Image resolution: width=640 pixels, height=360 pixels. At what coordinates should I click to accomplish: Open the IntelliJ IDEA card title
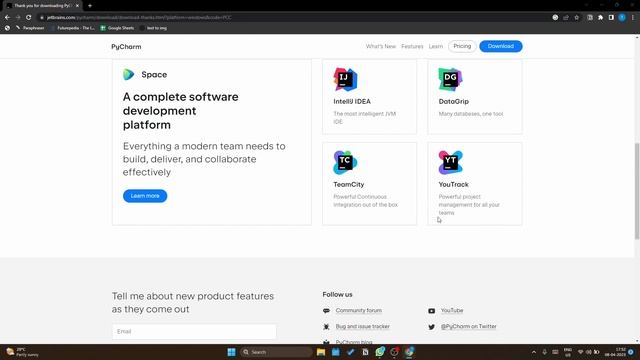(352, 101)
